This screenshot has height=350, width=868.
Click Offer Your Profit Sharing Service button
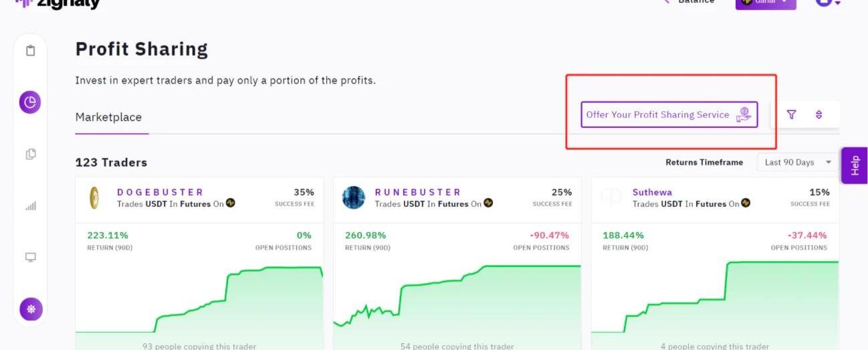coord(669,114)
